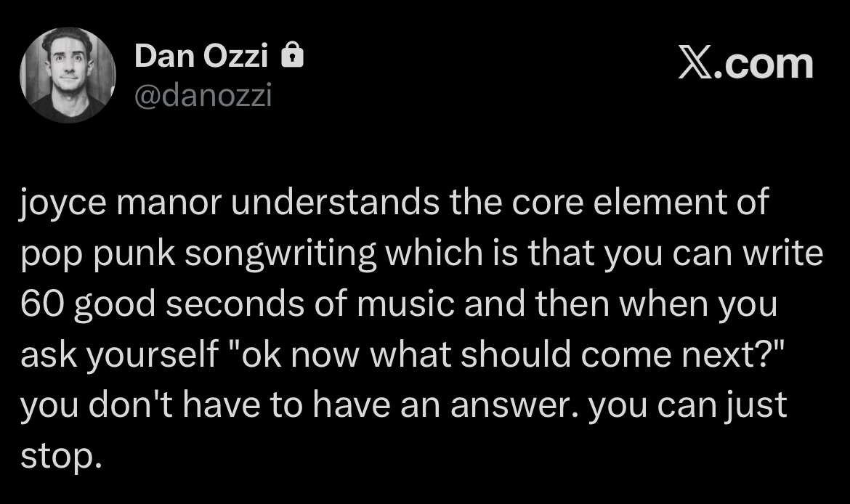Click the final word "stop."
The width and height of the screenshot is (850, 504).
pos(58,457)
